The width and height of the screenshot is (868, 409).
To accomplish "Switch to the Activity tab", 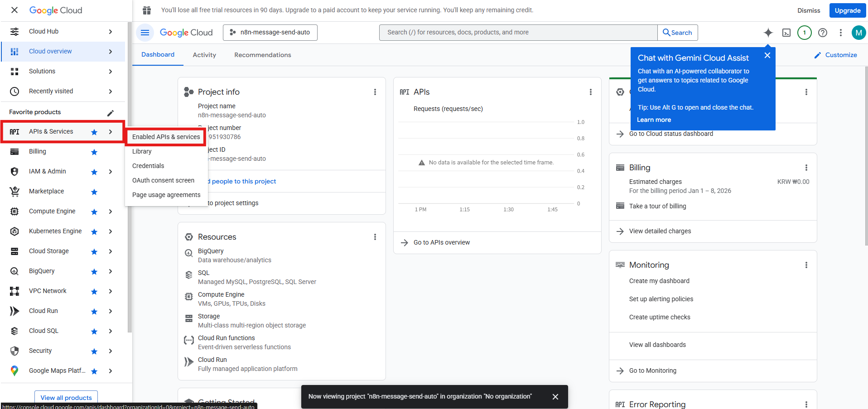I will [x=204, y=55].
